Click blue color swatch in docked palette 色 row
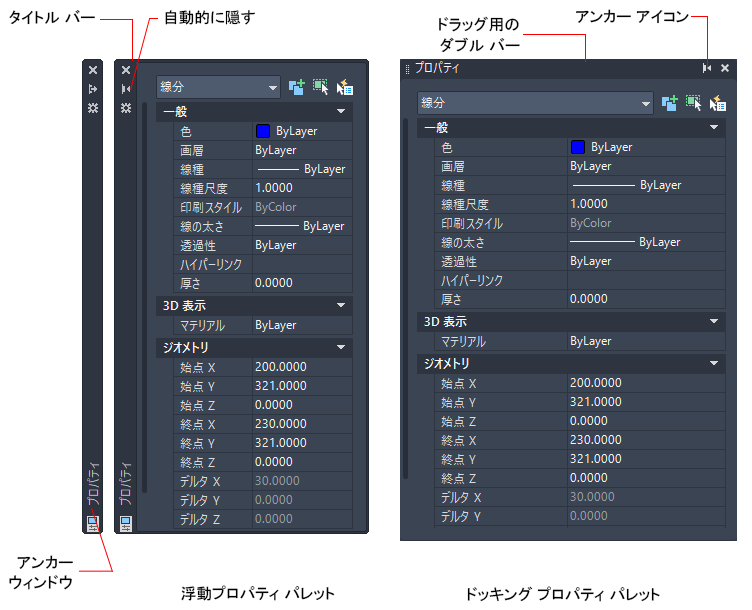Image resolution: width=752 pixels, height=610 pixels. click(x=578, y=147)
